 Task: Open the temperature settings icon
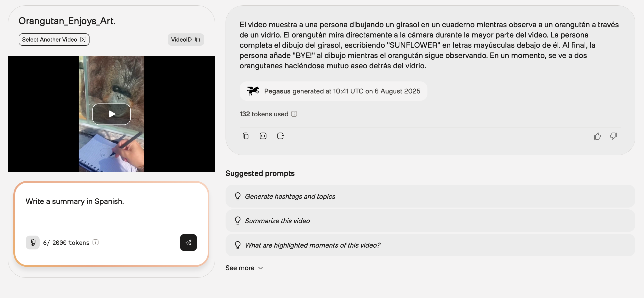(33, 243)
